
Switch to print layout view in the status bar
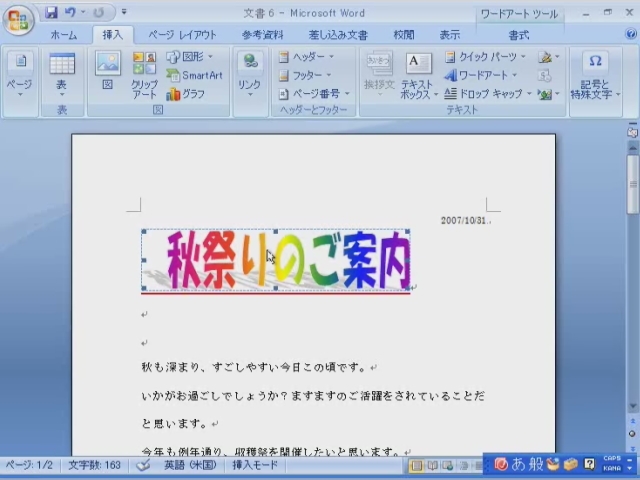tap(417, 466)
